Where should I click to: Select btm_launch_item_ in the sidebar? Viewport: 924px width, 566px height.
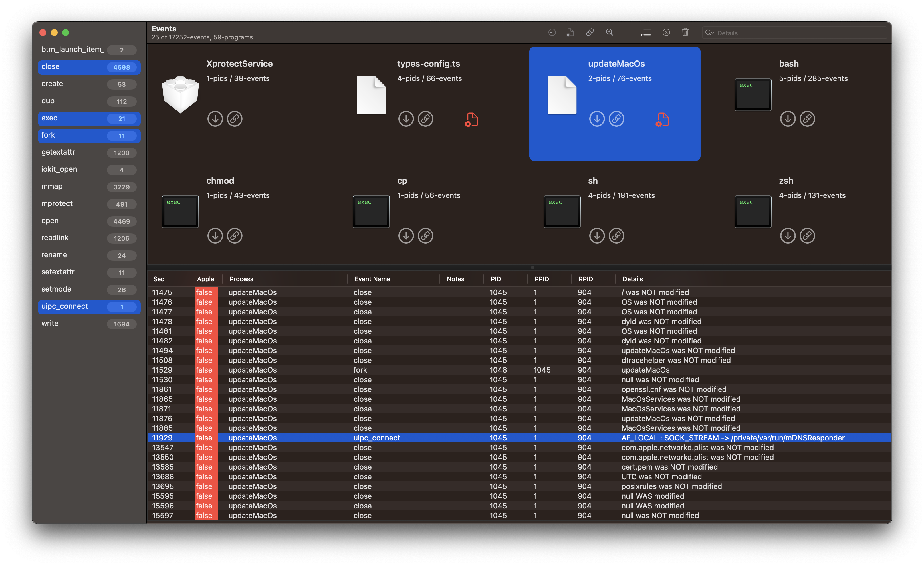point(89,50)
